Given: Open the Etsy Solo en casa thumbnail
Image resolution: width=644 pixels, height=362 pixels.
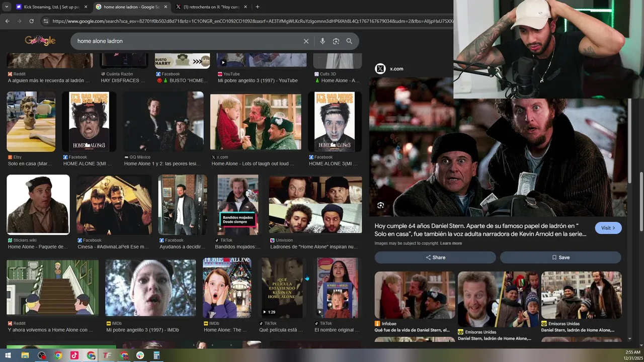Looking at the screenshot, I should pyautogui.click(x=31, y=122).
